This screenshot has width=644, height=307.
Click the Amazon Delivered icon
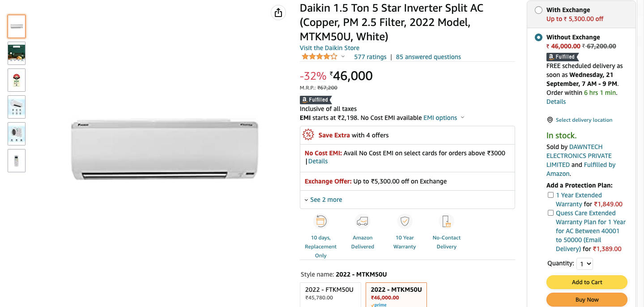pyautogui.click(x=363, y=221)
